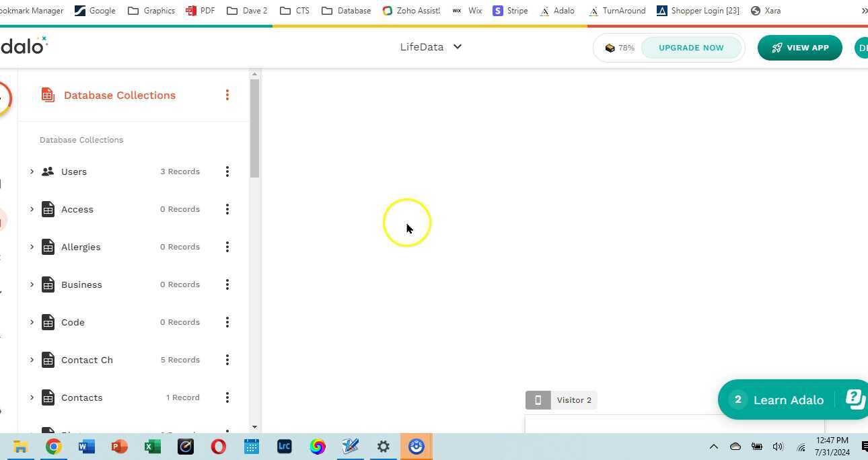868x460 pixels.
Task: Open the Google bookmark
Action: (x=95, y=11)
